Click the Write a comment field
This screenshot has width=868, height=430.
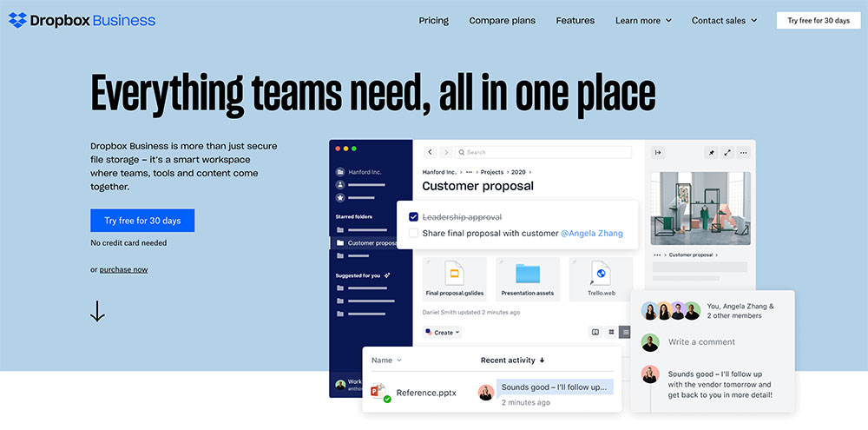coord(701,342)
